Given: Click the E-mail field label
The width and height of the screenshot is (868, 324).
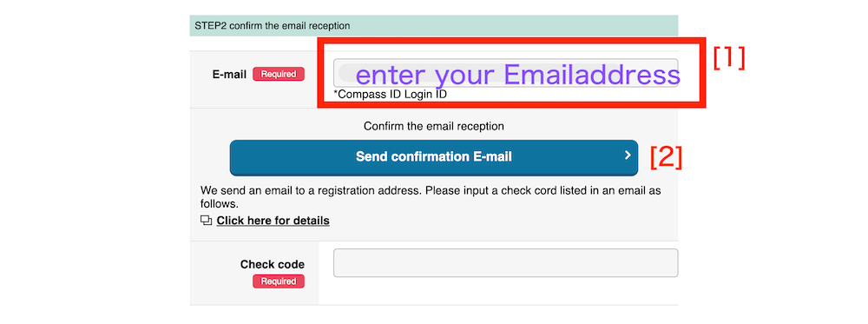Looking at the screenshot, I should (x=229, y=74).
